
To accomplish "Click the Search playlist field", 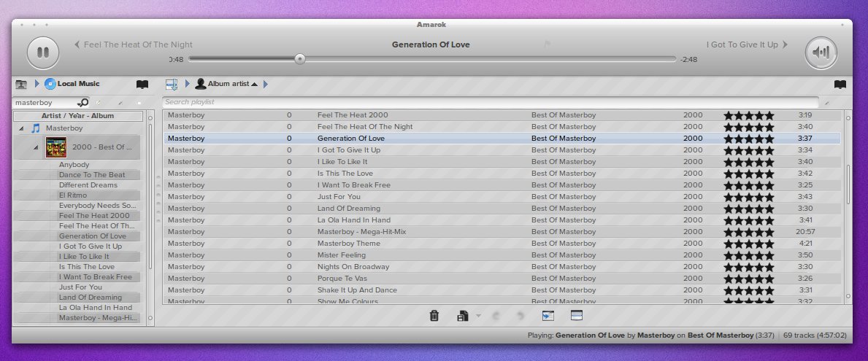I will click(490, 102).
